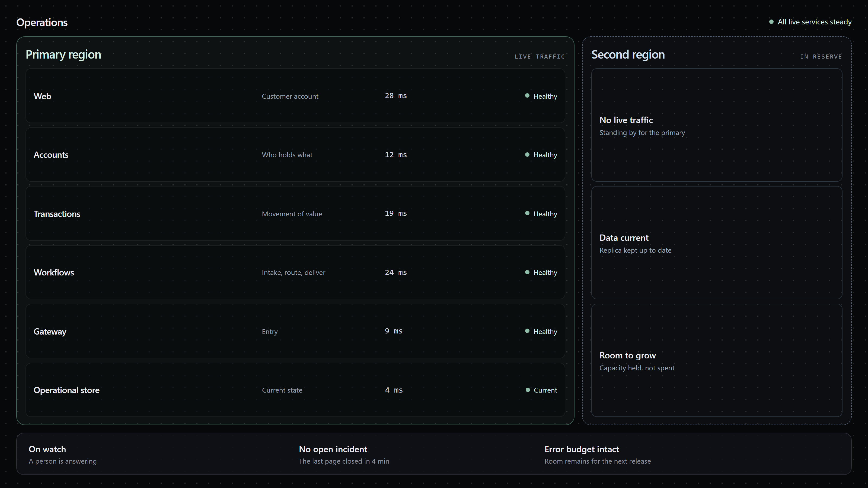Click the Movement of value description
868x488 pixels.
pyautogui.click(x=292, y=214)
